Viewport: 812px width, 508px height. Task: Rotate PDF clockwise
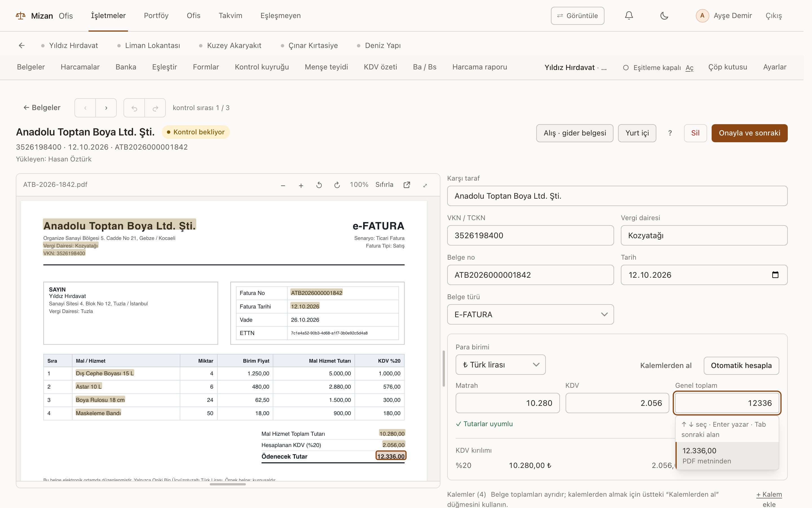click(x=337, y=185)
